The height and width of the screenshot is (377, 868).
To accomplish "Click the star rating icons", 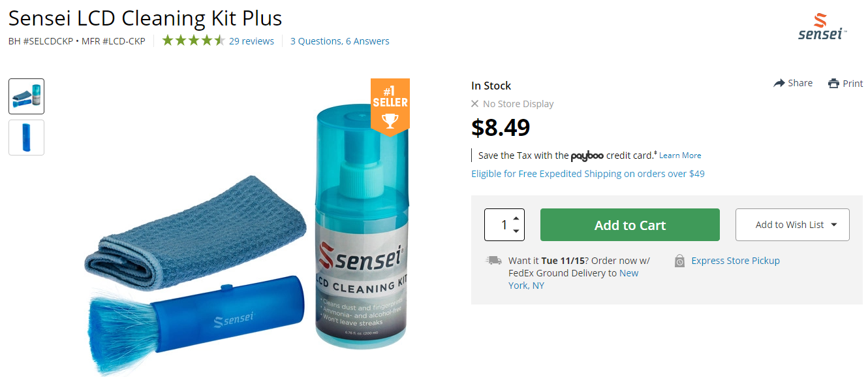I will click(193, 41).
